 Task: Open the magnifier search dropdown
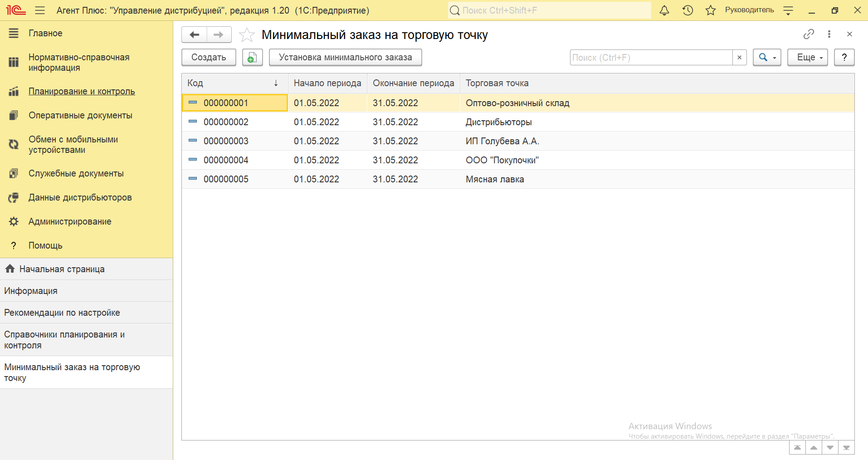(x=766, y=58)
